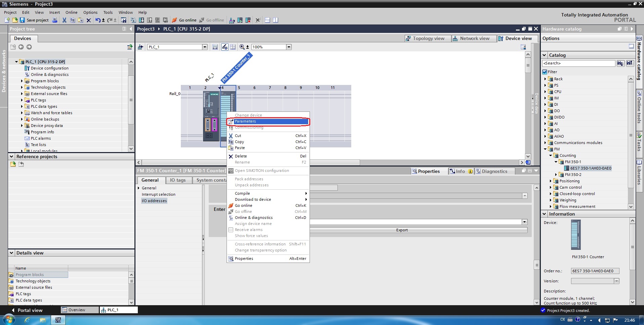The width and height of the screenshot is (644, 325).
Task: Click the Order no. field in the Information panel
Action: pos(595,271)
